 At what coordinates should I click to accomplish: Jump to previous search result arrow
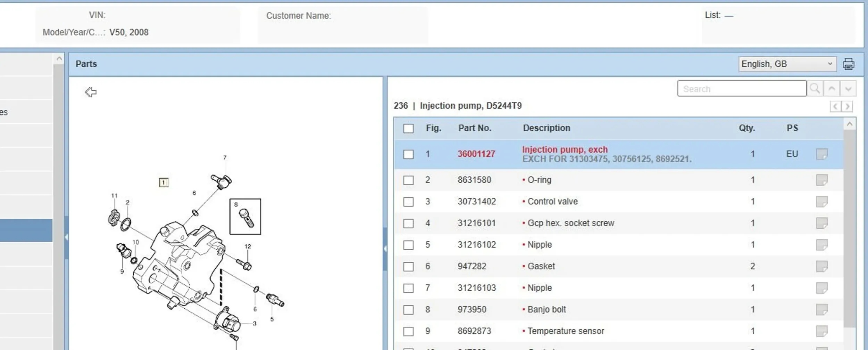tap(832, 89)
